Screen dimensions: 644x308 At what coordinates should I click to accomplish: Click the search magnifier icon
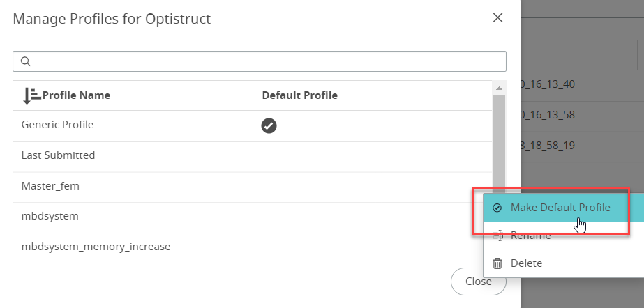pyautogui.click(x=25, y=61)
